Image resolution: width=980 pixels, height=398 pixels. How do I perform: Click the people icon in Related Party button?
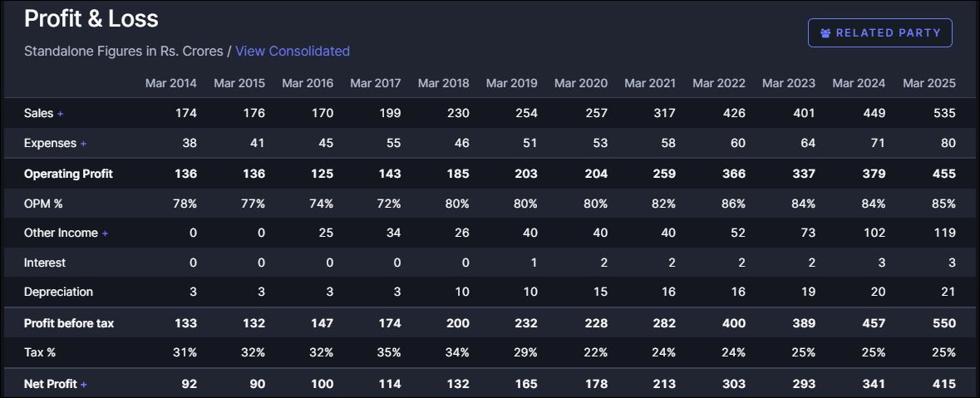point(825,33)
